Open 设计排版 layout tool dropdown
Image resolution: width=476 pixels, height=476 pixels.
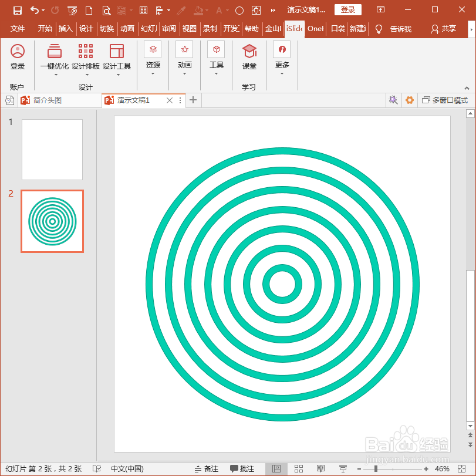(86, 59)
